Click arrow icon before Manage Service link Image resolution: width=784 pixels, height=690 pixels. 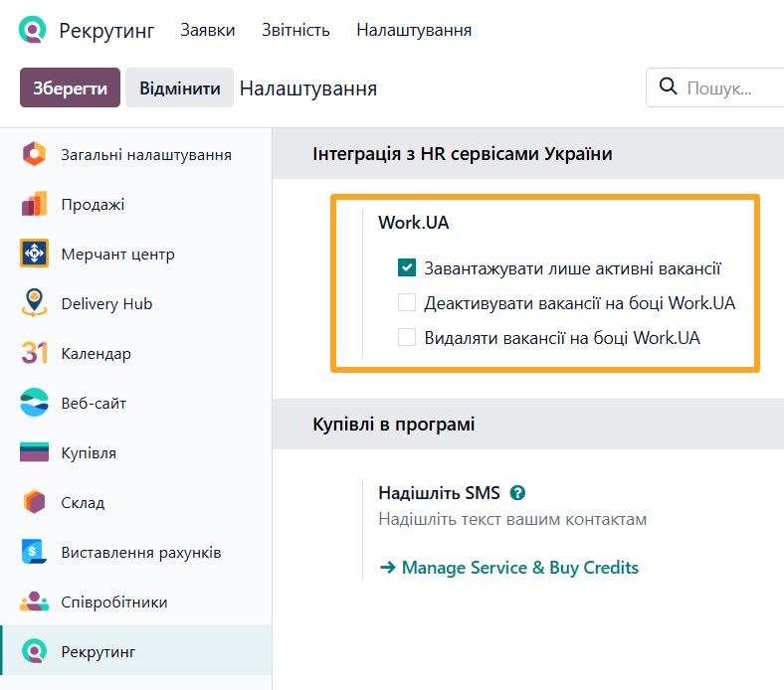click(x=387, y=568)
